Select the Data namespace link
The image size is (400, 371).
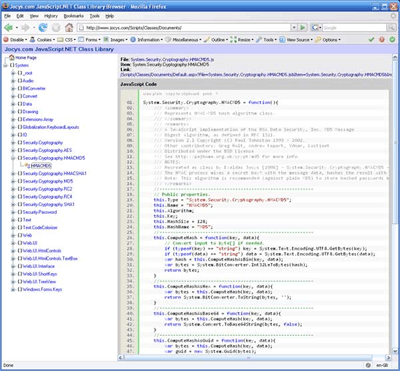point(27,104)
